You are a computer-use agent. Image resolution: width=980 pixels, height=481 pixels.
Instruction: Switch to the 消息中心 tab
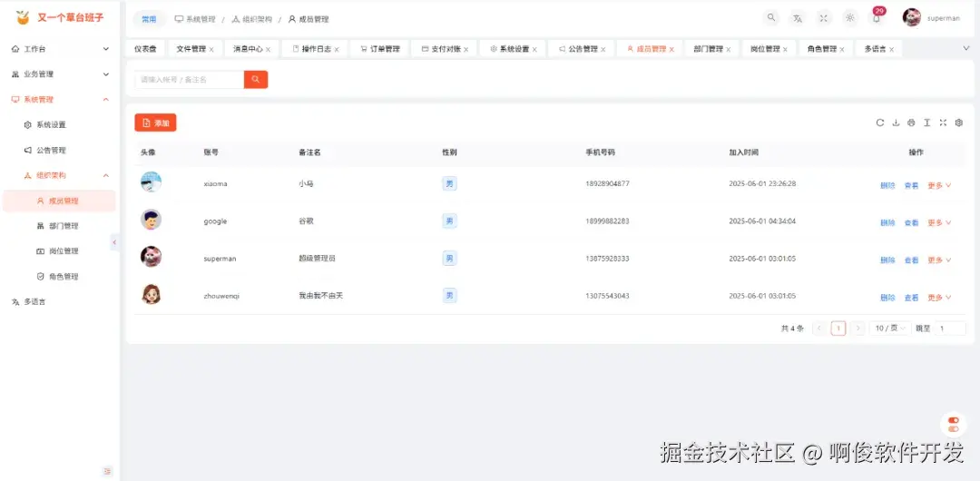click(x=248, y=49)
